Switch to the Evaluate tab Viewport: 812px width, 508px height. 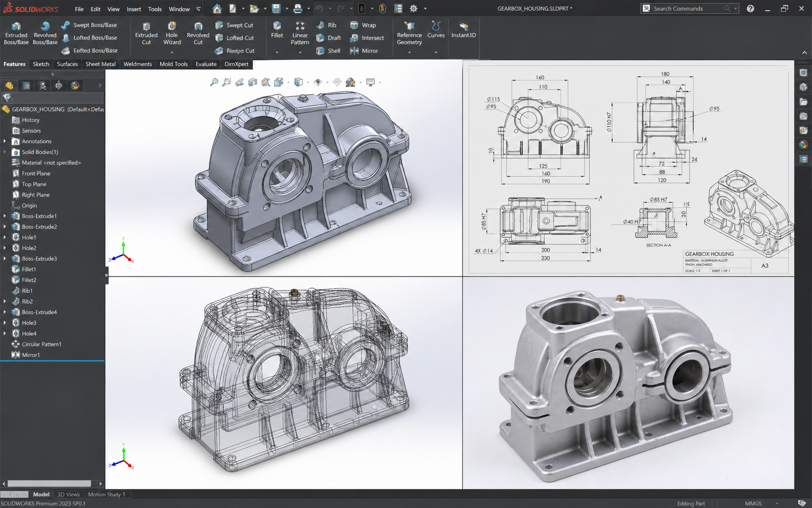coord(206,64)
